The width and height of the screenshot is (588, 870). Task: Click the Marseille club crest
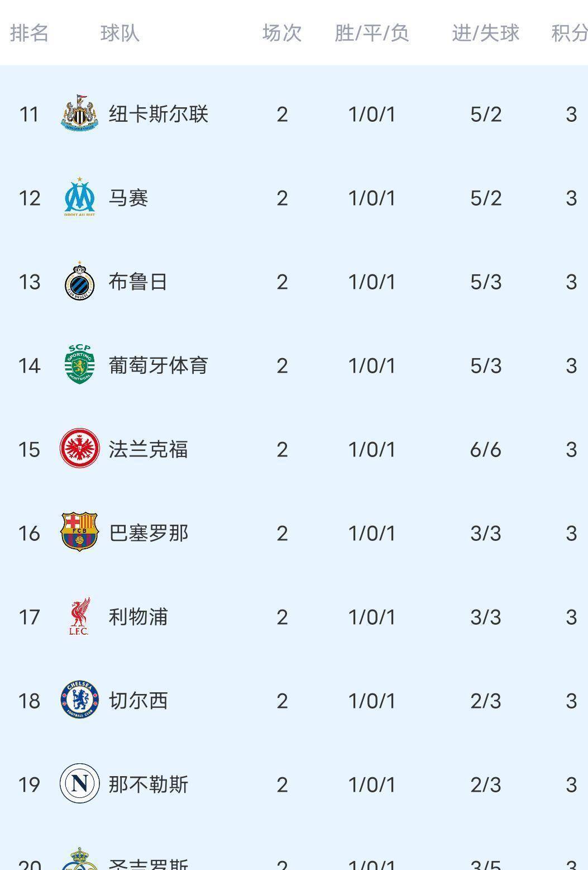pyautogui.click(x=80, y=198)
